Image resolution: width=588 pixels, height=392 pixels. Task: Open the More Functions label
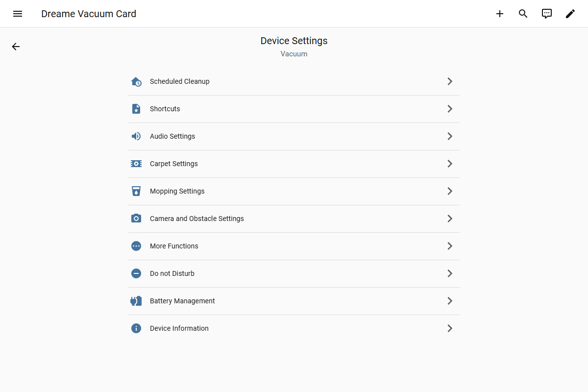(x=174, y=246)
